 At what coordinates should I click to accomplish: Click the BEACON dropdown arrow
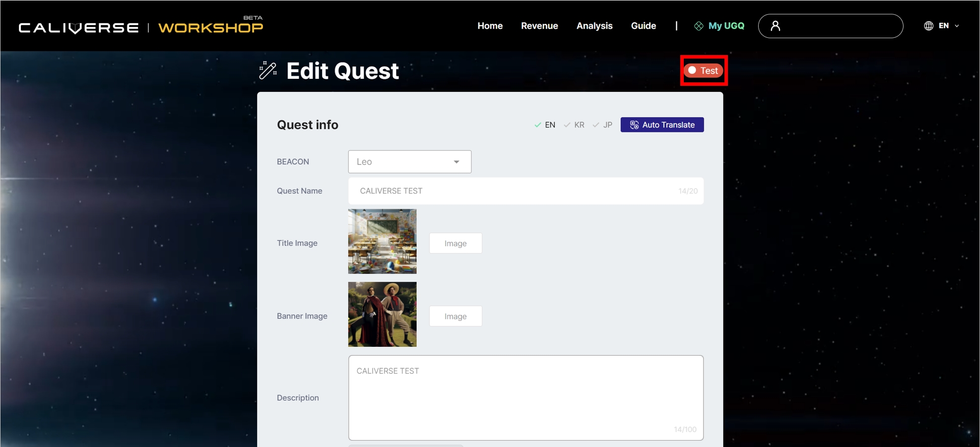[x=457, y=162]
